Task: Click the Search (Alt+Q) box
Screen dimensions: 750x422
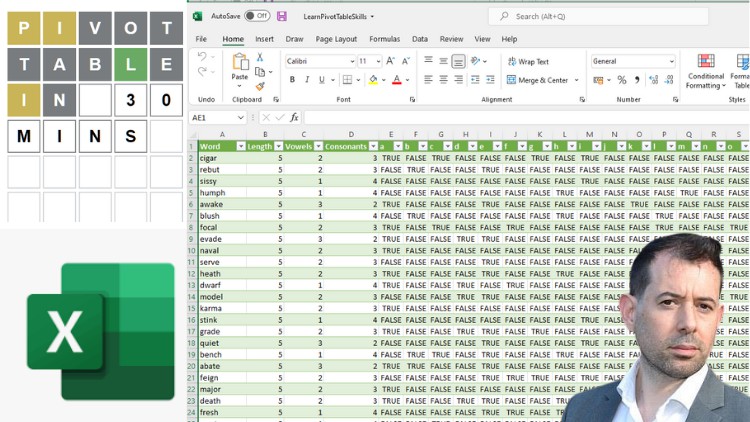Action: click(598, 16)
